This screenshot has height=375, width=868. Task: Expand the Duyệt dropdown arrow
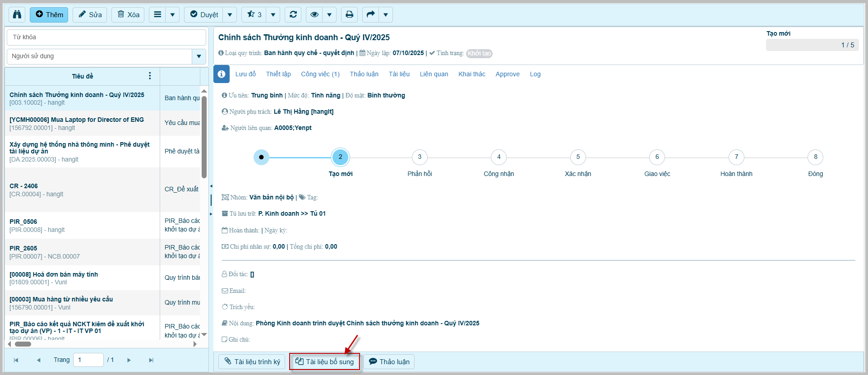pos(230,14)
